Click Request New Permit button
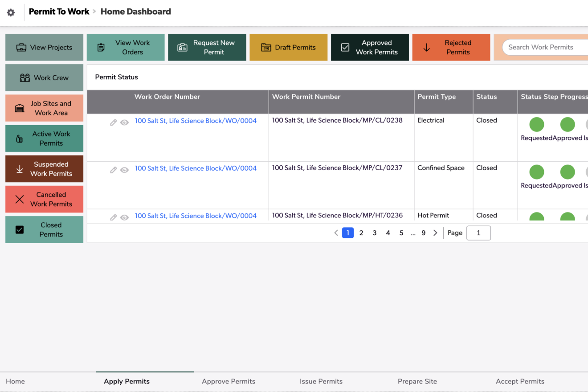This screenshot has height=392, width=588. tap(207, 47)
